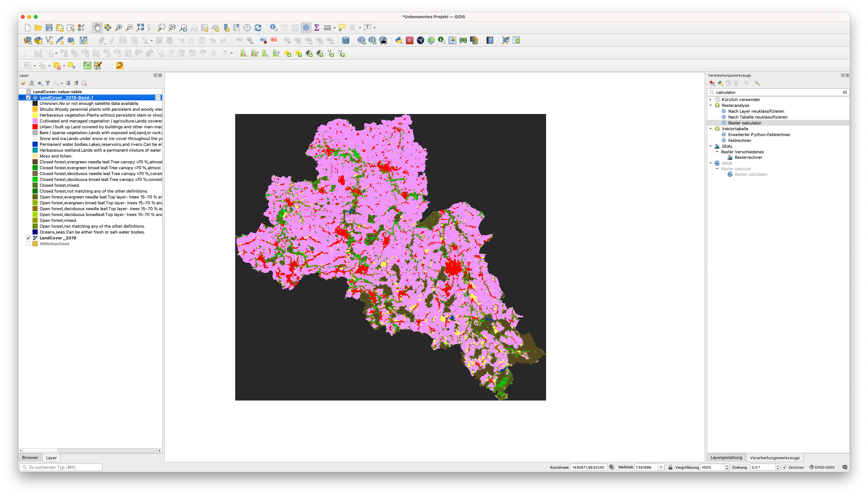Image resolution: width=868 pixels, height=496 pixels.
Task: Click the red Urban / built up swatch
Action: (35, 127)
